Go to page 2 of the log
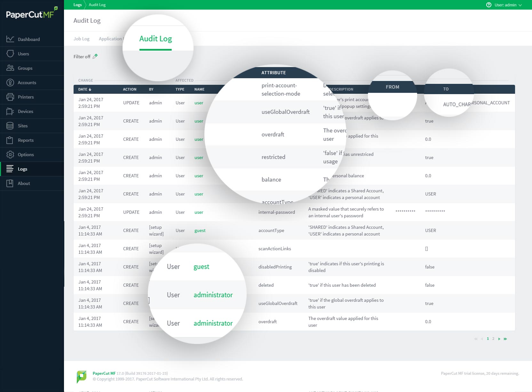 (493, 339)
